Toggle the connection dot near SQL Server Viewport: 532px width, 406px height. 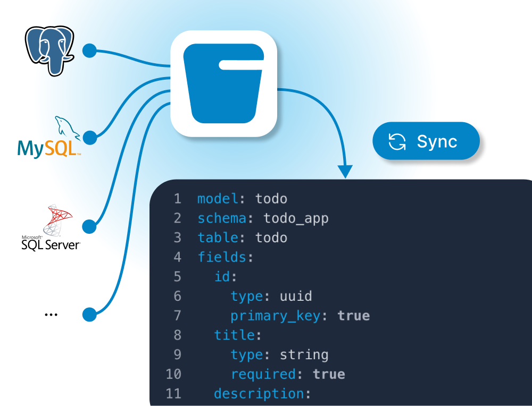click(x=88, y=227)
